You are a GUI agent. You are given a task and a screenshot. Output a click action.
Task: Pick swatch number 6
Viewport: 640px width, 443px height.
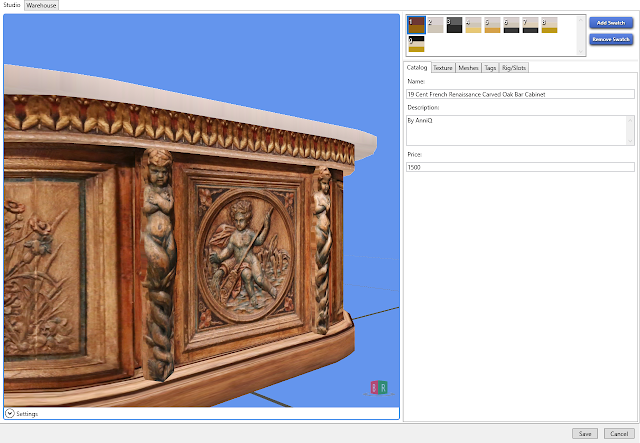coord(511,25)
